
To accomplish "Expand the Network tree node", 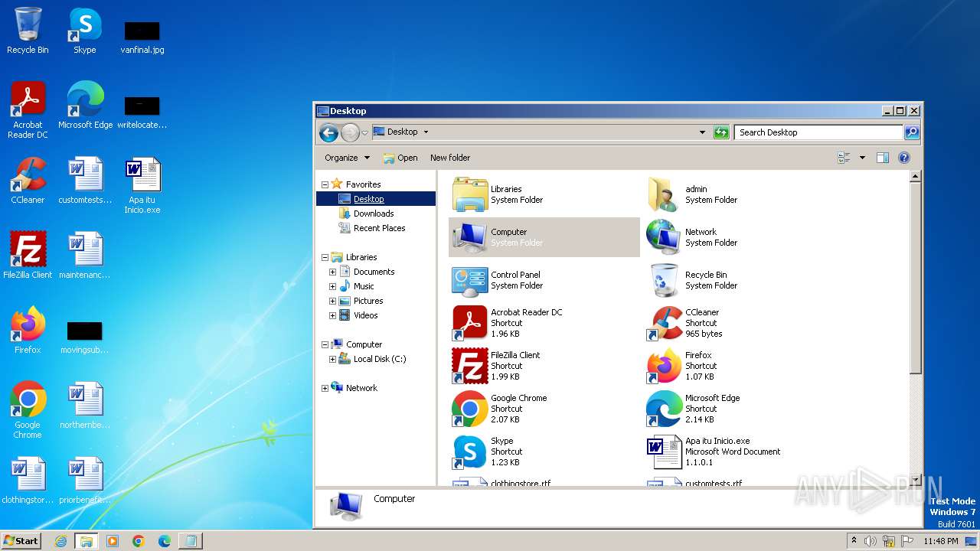I will [325, 388].
